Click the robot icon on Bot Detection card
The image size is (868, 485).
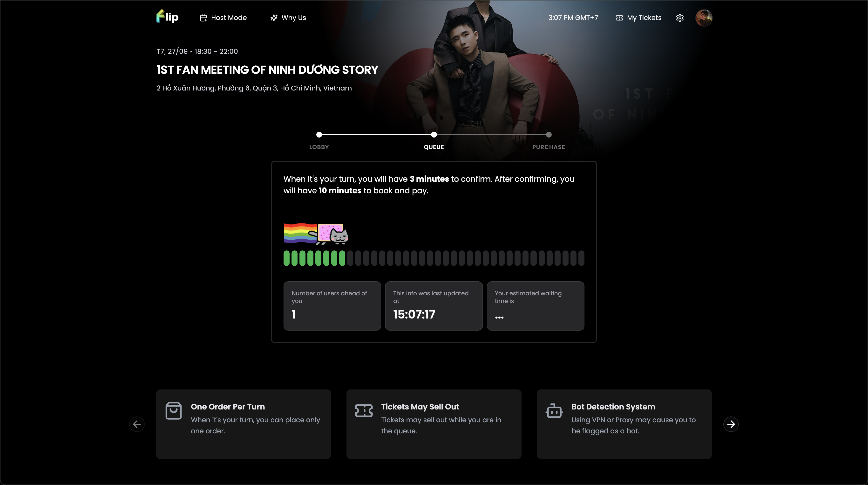[554, 411]
